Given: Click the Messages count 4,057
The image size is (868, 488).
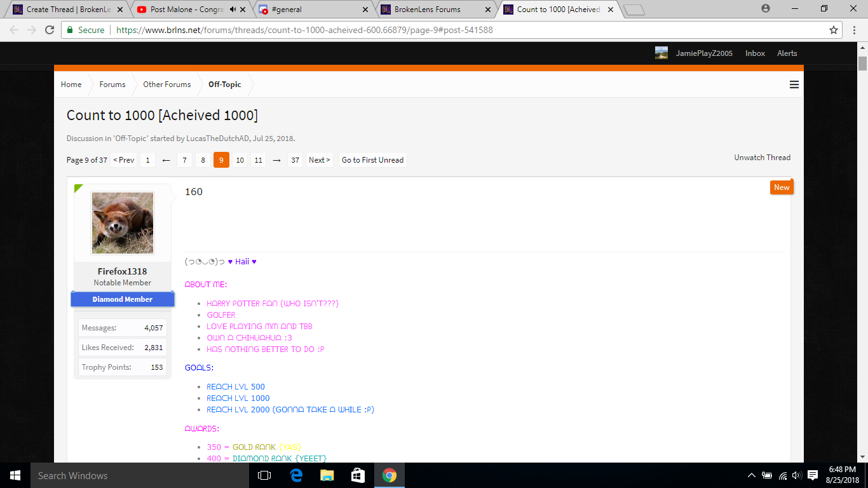Looking at the screenshot, I should coord(154,328).
